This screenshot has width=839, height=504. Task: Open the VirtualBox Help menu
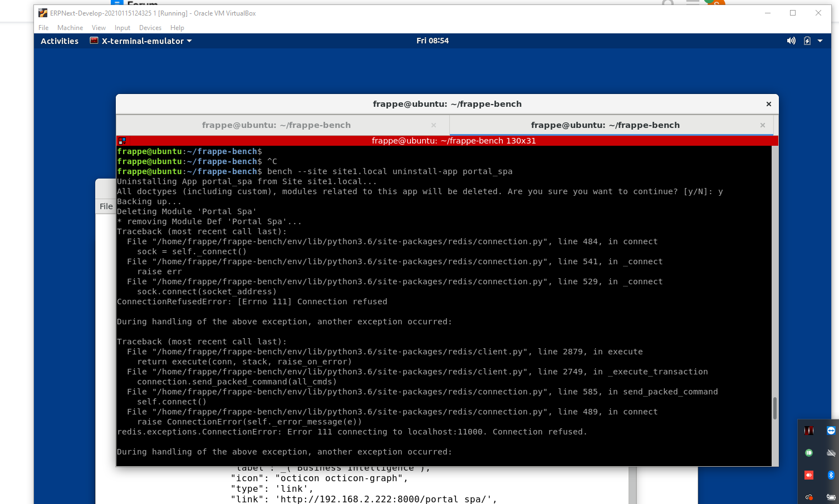pyautogui.click(x=177, y=28)
